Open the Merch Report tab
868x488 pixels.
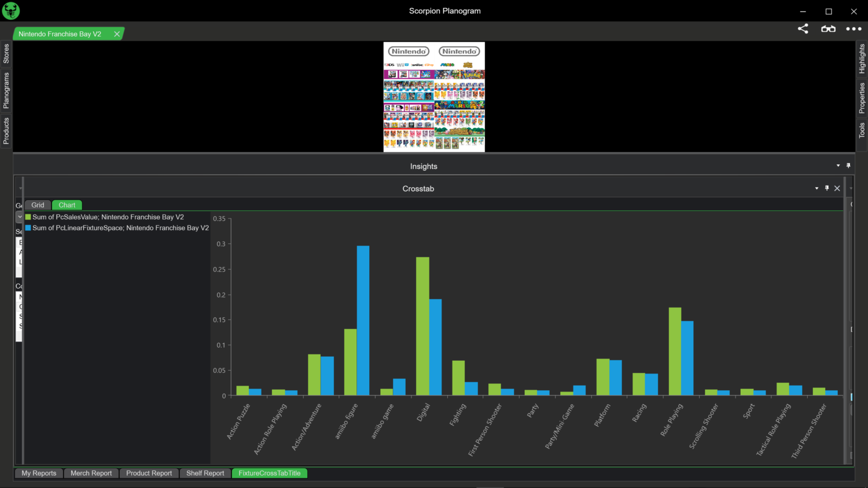pos(91,473)
